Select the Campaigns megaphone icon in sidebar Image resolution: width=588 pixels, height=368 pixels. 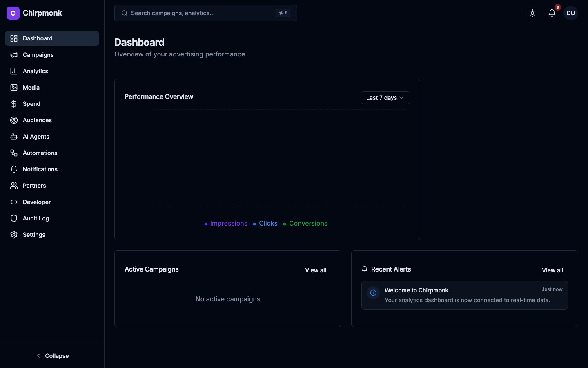13,55
